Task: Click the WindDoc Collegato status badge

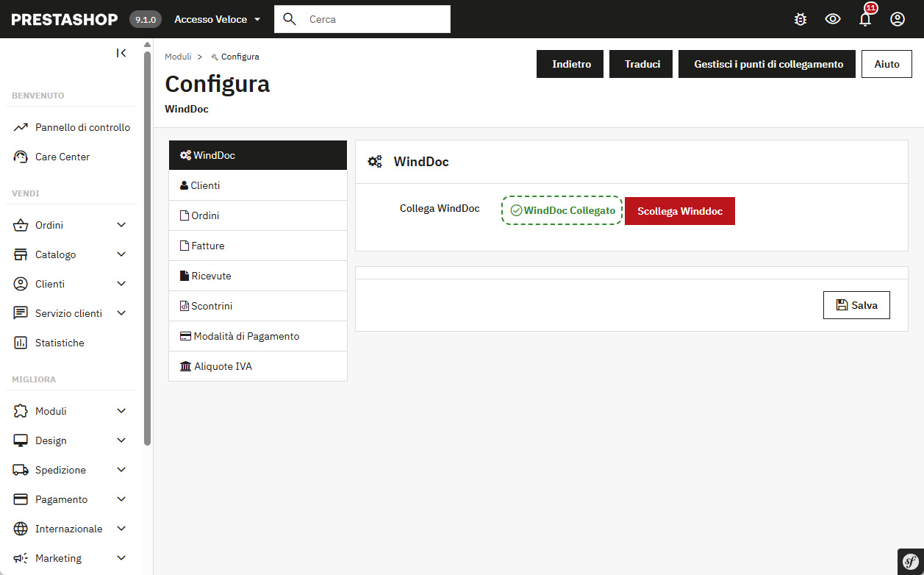Action: coord(562,210)
